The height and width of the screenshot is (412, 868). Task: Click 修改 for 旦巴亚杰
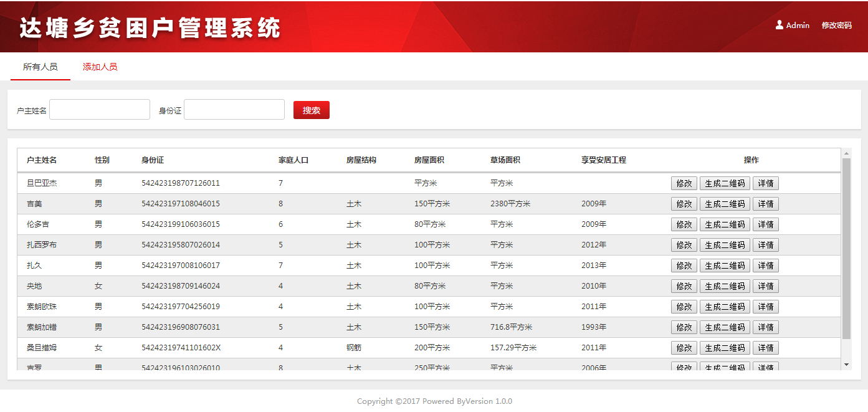[684, 183]
